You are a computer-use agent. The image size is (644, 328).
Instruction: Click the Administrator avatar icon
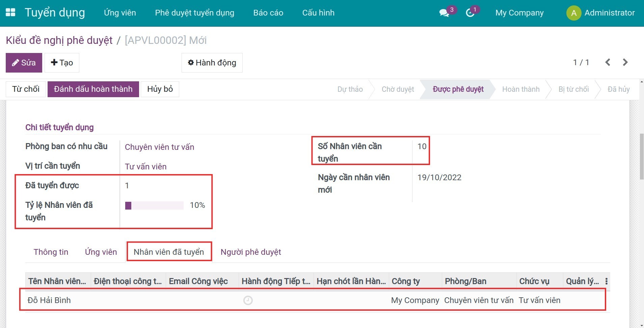click(x=573, y=13)
